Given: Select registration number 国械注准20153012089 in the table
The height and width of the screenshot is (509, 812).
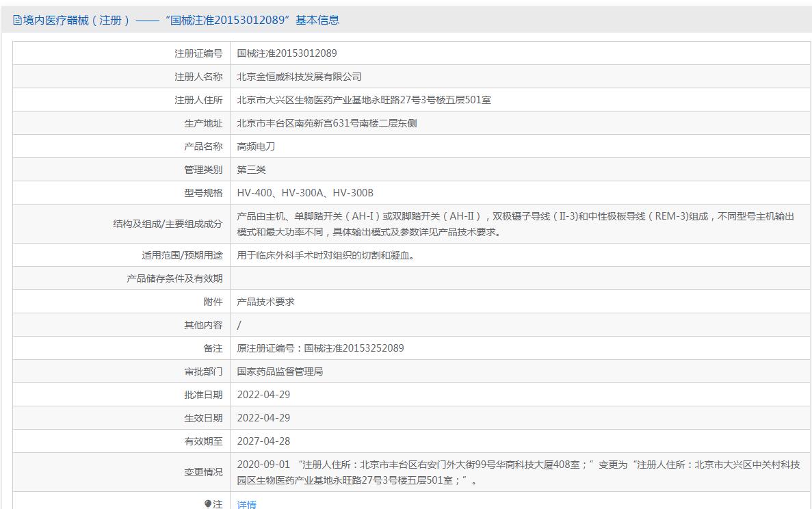Looking at the screenshot, I should point(287,53).
